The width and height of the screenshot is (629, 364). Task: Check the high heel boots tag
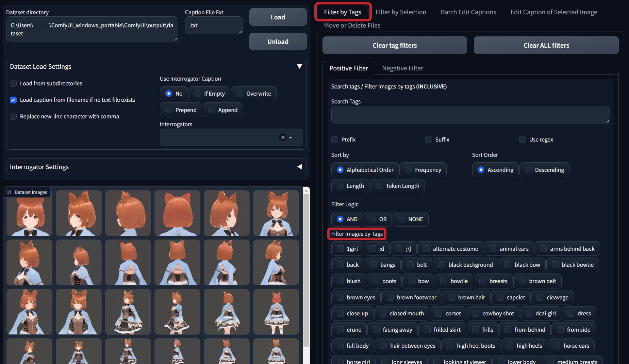pyautogui.click(x=450, y=346)
